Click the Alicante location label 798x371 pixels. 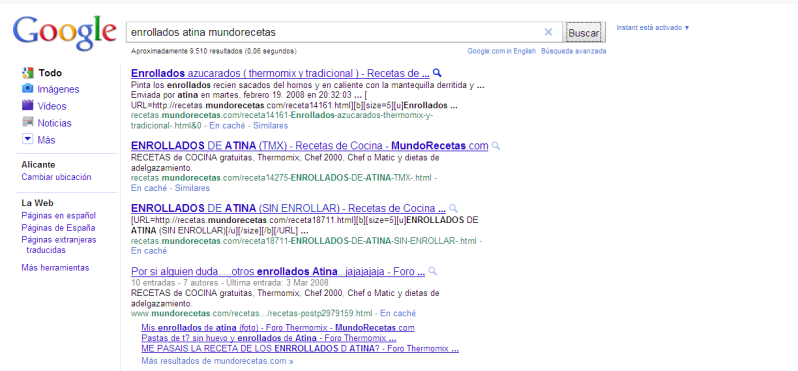[x=38, y=165]
